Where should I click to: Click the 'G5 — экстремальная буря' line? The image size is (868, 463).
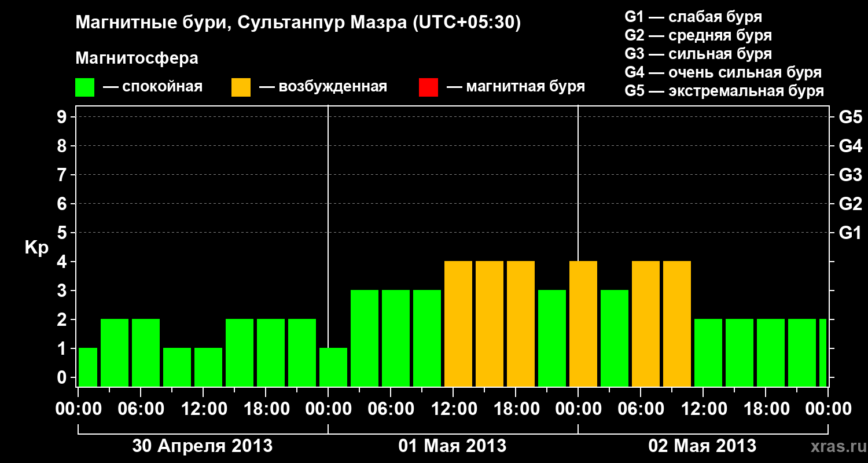coord(724,91)
